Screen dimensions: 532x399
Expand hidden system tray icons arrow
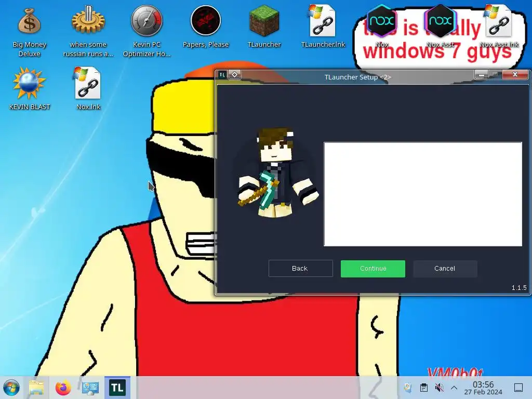[x=454, y=388]
